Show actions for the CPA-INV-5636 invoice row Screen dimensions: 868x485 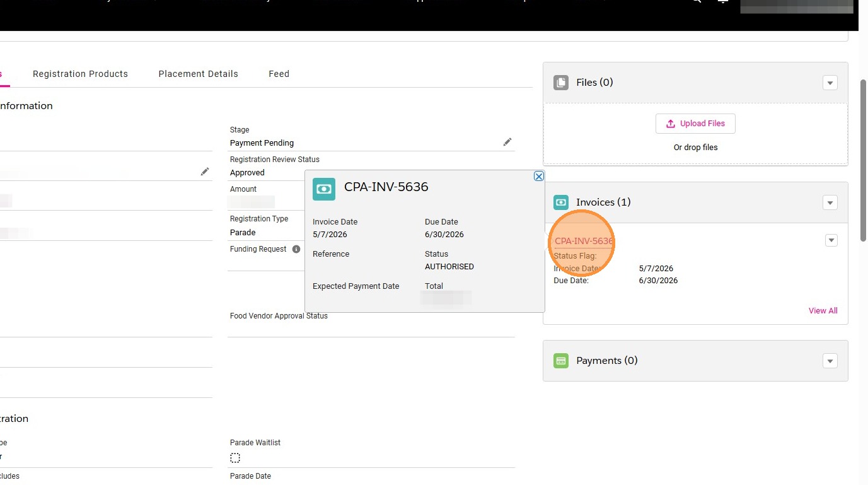pos(831,240)
